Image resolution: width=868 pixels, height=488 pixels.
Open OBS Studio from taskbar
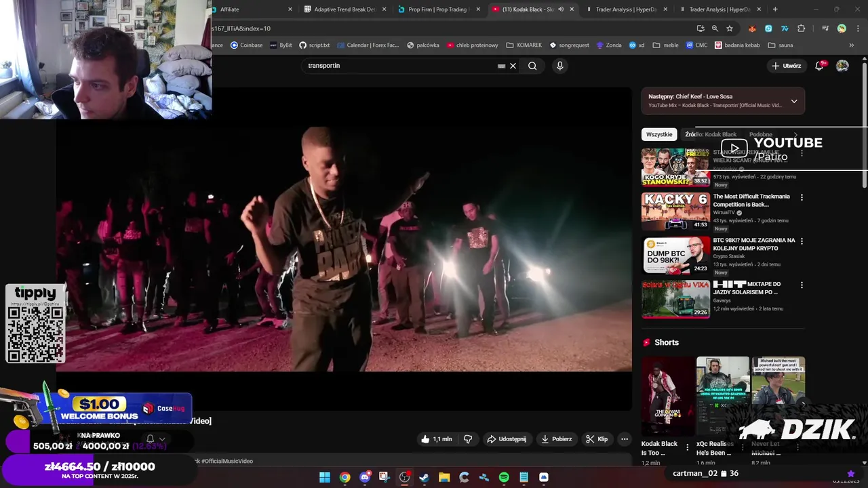pyautogui.click(x=404, y=477)
